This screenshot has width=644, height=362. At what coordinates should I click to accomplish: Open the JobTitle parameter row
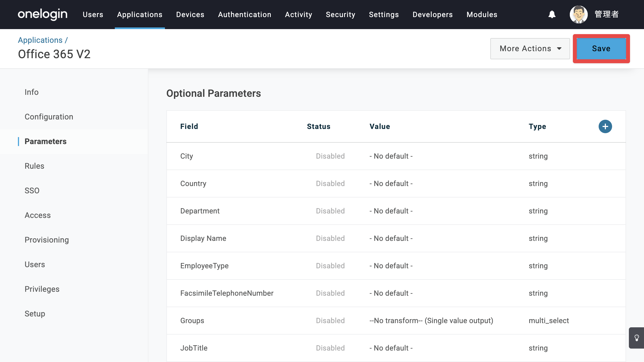(x=396, y=348)
